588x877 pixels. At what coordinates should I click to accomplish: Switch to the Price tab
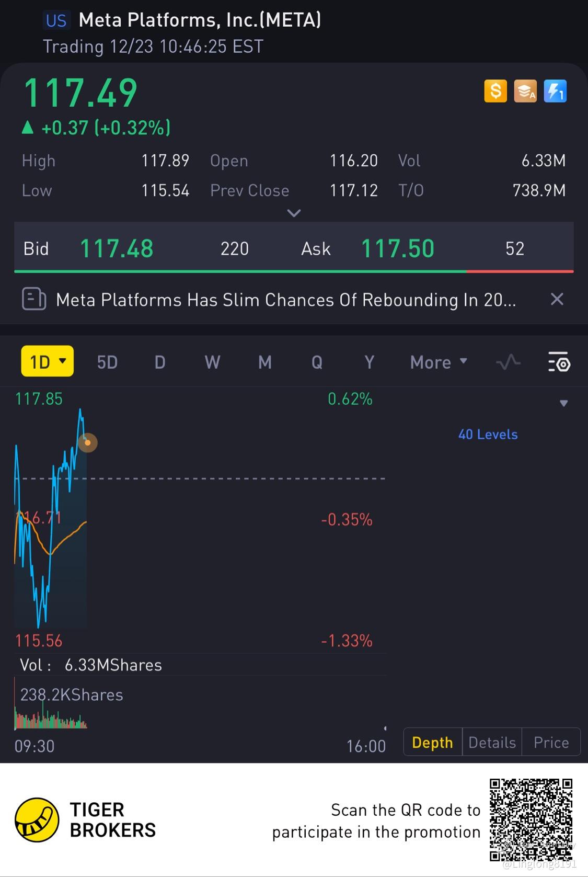[551, 742]
